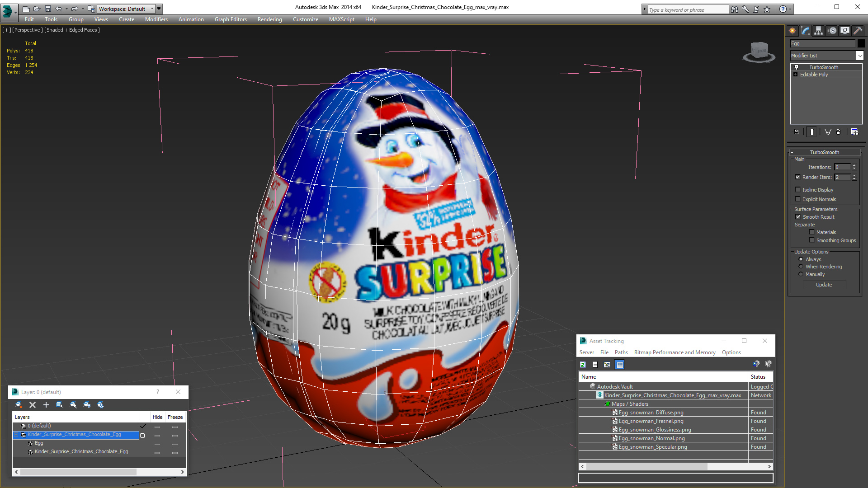The height and width of the screenshot is (488, 868).
Task: Enable Separate by Materials checkbox
Action: click(812, 232)
